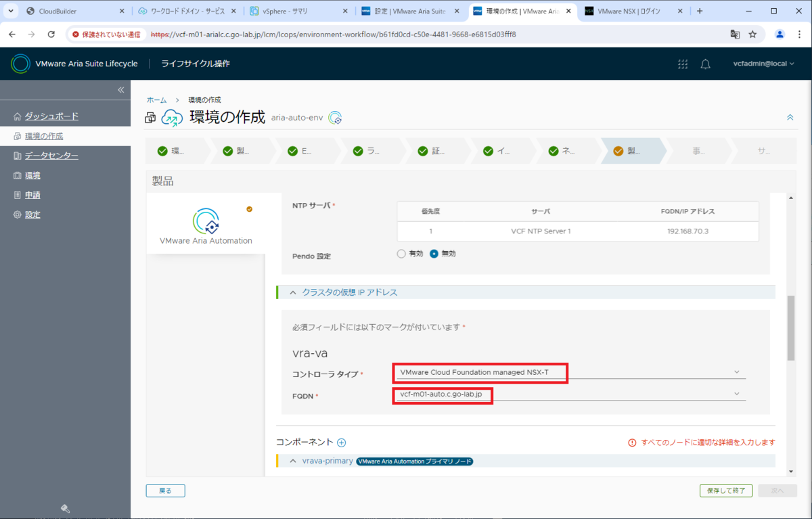Switch to the CloudBuilder browser tab
Screen dimensions: 812x519
(x=74, y=11)
